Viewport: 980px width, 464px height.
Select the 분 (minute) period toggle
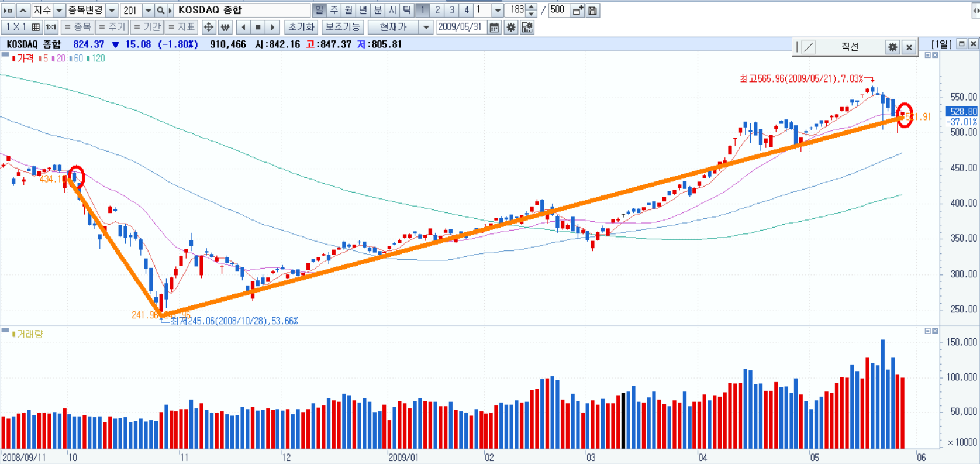pyautogui.click(x=378, y=11)
